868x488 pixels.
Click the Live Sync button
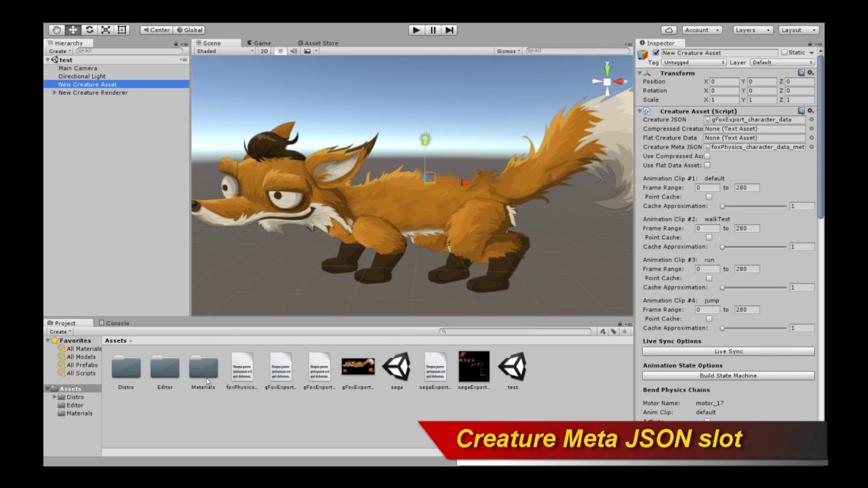coord(728,351)
